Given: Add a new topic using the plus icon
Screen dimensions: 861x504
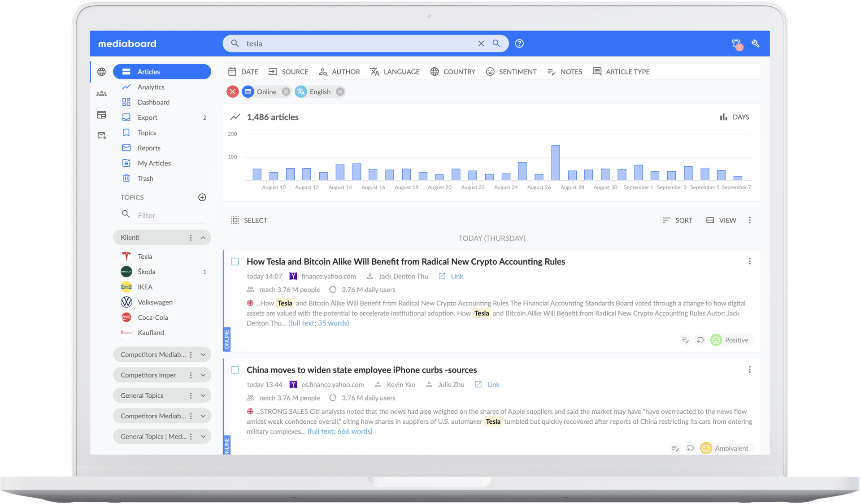Looking at the screenshot, I should coord(202,197).
